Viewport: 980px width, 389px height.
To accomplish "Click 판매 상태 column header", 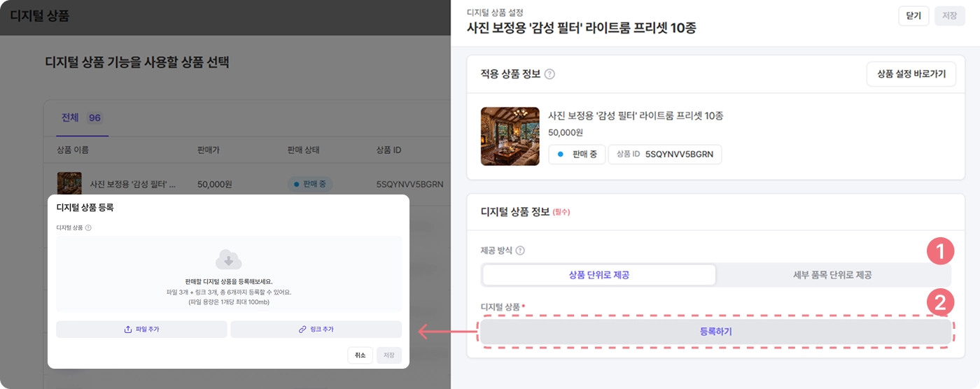I will click(304, 150).
